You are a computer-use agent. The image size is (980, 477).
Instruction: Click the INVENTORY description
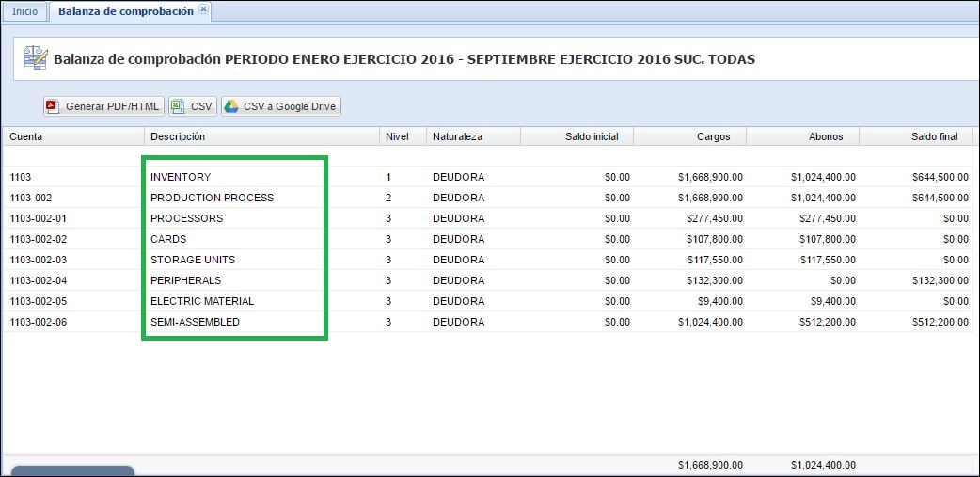tap(181, 177)
